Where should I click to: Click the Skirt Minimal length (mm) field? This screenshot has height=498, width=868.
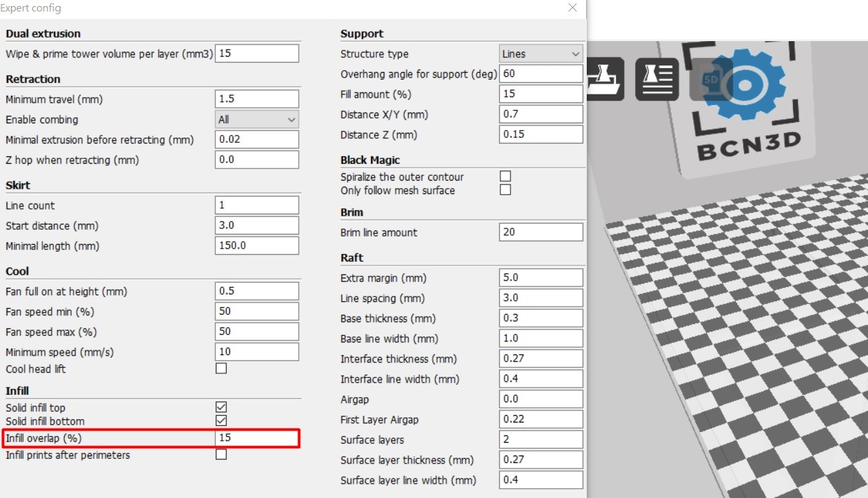click(x=257, y=246)
